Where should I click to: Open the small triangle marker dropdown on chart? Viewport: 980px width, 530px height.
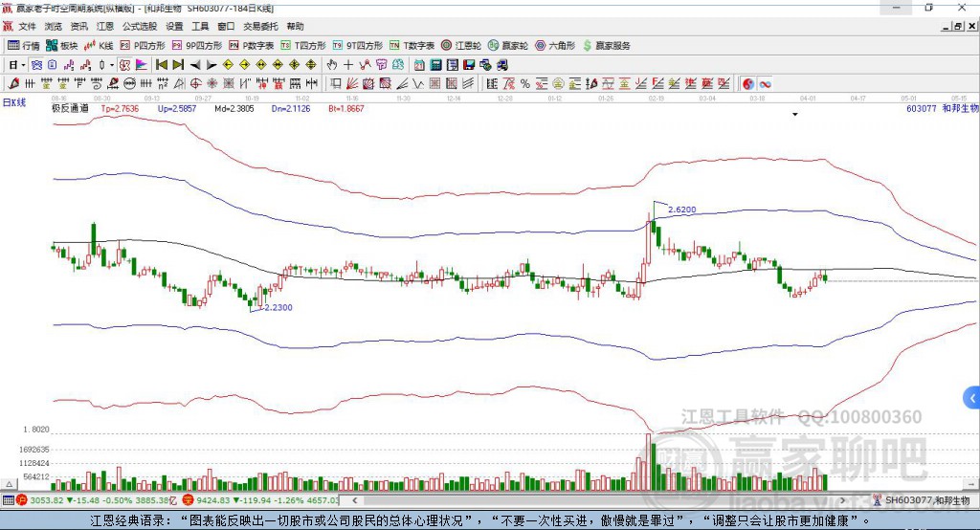[x=795, y=115]
